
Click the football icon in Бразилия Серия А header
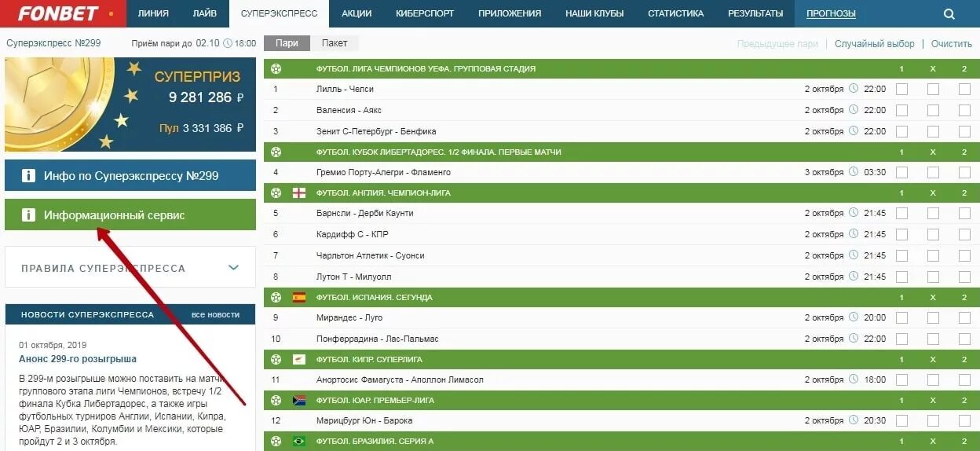click(276, 441)
